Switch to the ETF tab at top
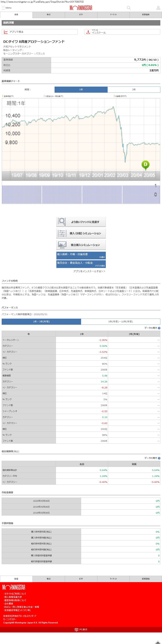 [81, 15]
